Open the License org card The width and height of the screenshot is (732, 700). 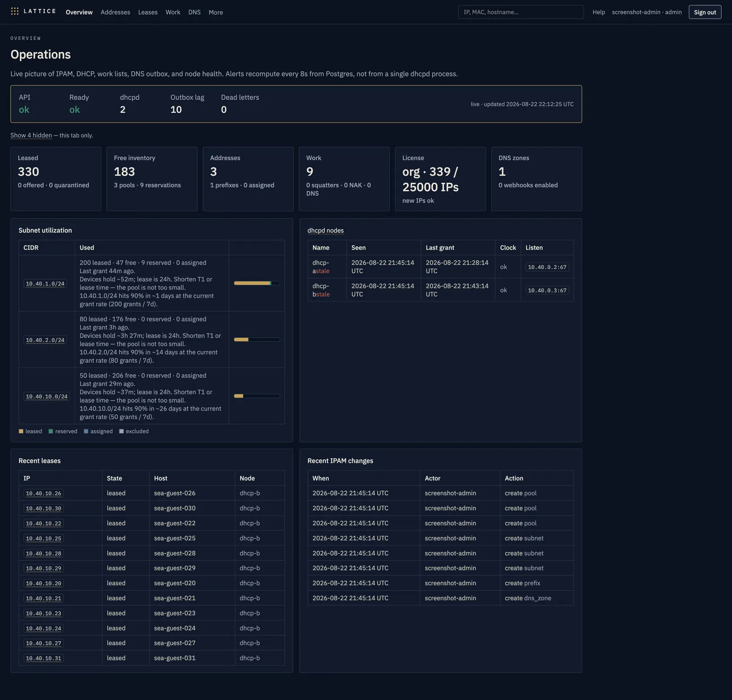(x=441, y=179)
